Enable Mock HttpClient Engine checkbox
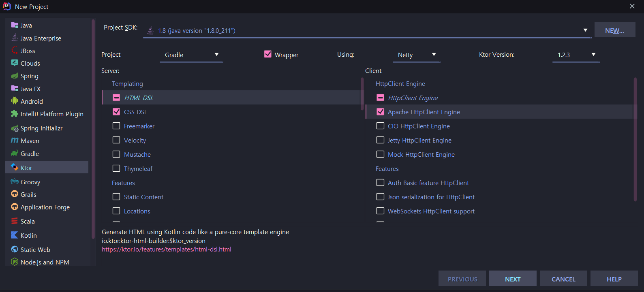The height and width of the screenshot is (292, 644). (x=380, y=154)
